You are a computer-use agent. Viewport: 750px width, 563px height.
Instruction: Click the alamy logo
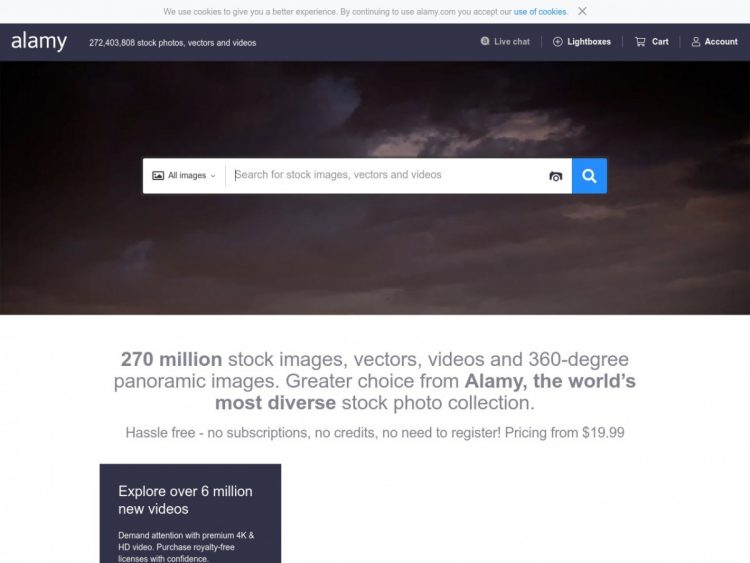click(39, 42)
